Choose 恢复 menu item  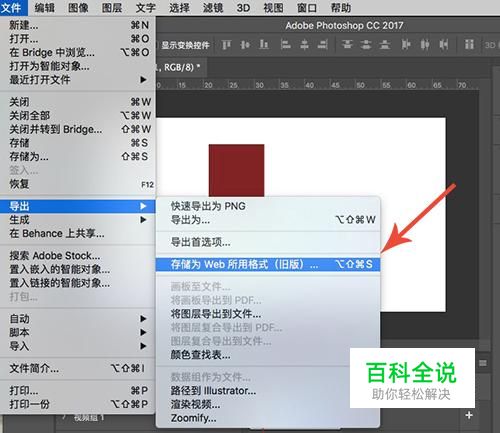(x=78, y=184)
